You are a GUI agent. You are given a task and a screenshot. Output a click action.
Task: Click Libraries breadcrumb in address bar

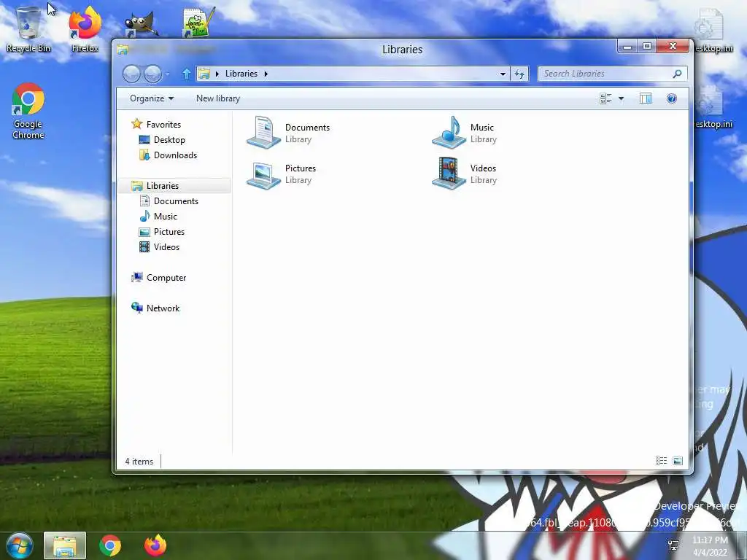point(241,74)
